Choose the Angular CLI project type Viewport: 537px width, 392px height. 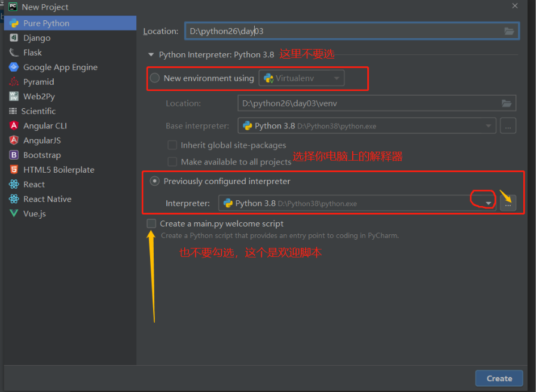click(x=70, y=125)
